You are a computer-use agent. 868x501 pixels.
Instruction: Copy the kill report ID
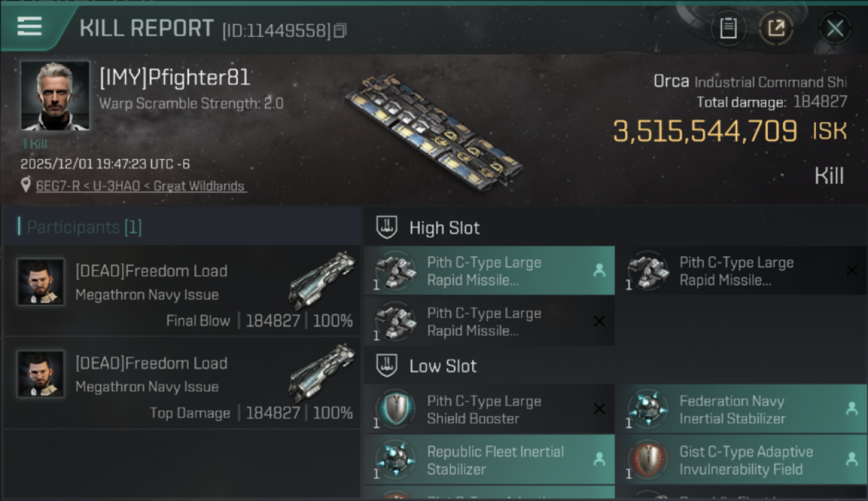[341, 31]
